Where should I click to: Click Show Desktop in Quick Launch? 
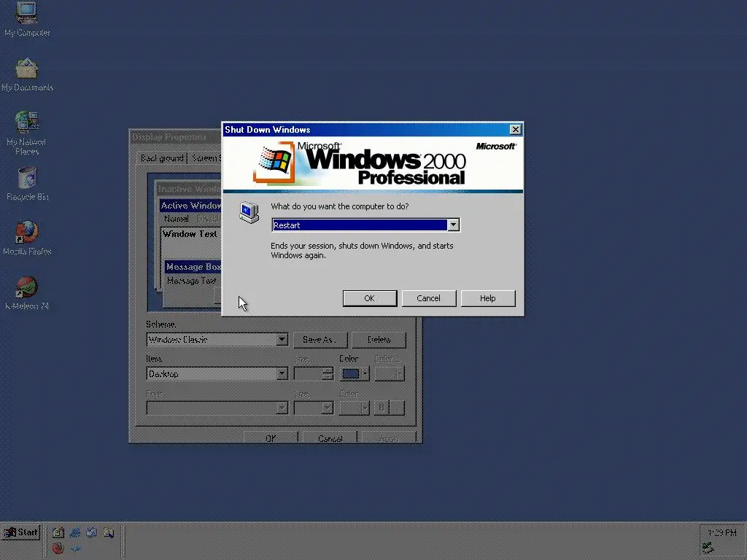pyautogui.click(x=58, y=533)
